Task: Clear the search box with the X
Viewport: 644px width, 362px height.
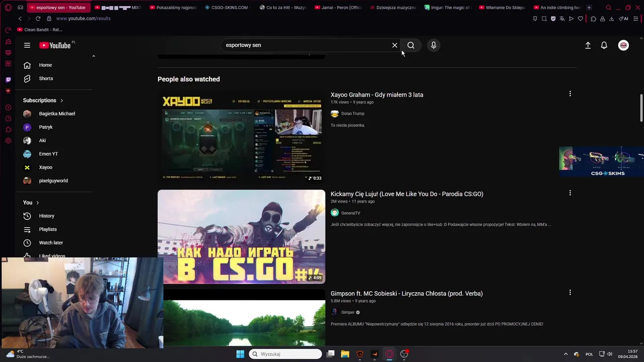Action: click(x=395, y=45)
